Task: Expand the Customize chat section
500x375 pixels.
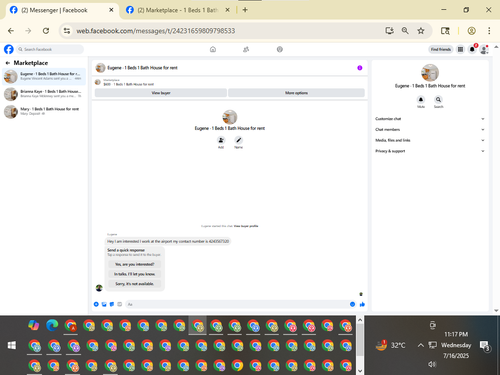Action: pyautogui.click(x=430, y=119)
